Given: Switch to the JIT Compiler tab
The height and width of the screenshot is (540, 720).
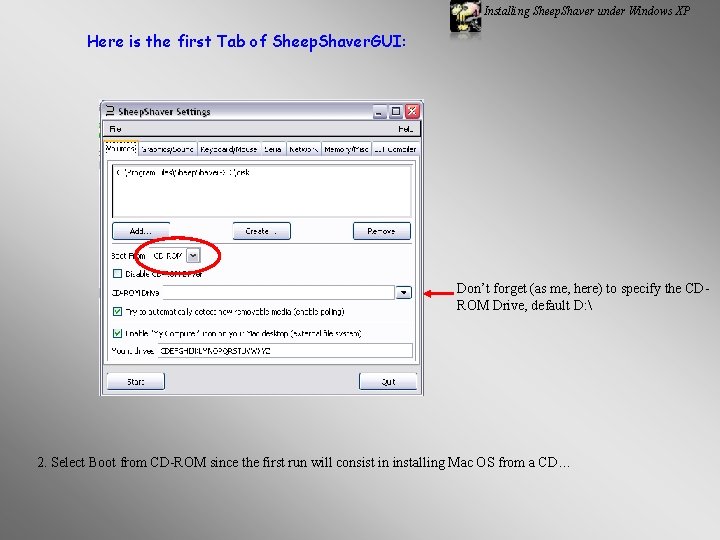Looking at the screenshot, I should point(395,149).
